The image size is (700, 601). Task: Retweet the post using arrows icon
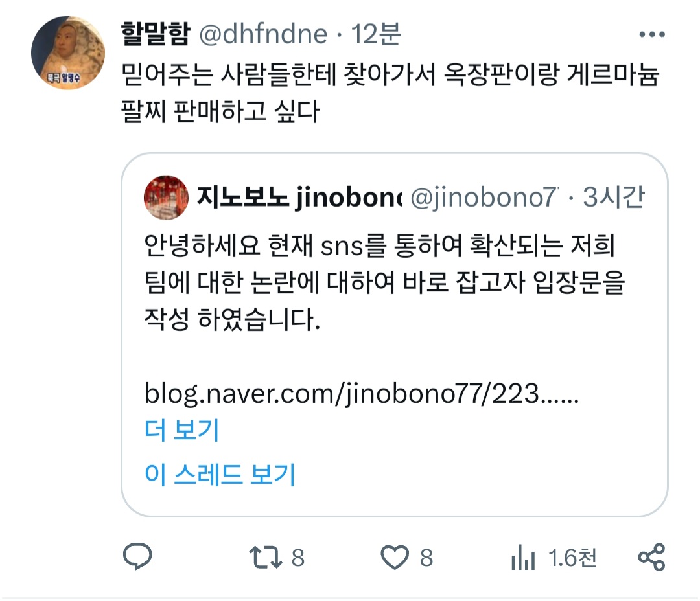pyautogui.click(x=266, y=557)
